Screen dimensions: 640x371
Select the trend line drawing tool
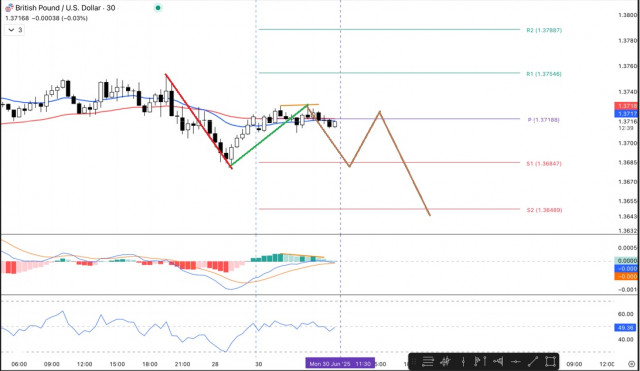[x=533, y=361]
